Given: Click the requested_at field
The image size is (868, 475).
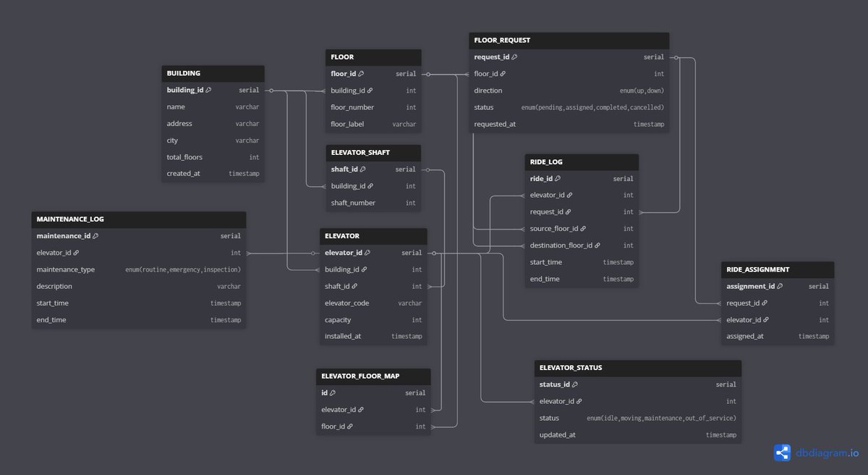Looking at the screenshot, I should click(569, 124).
